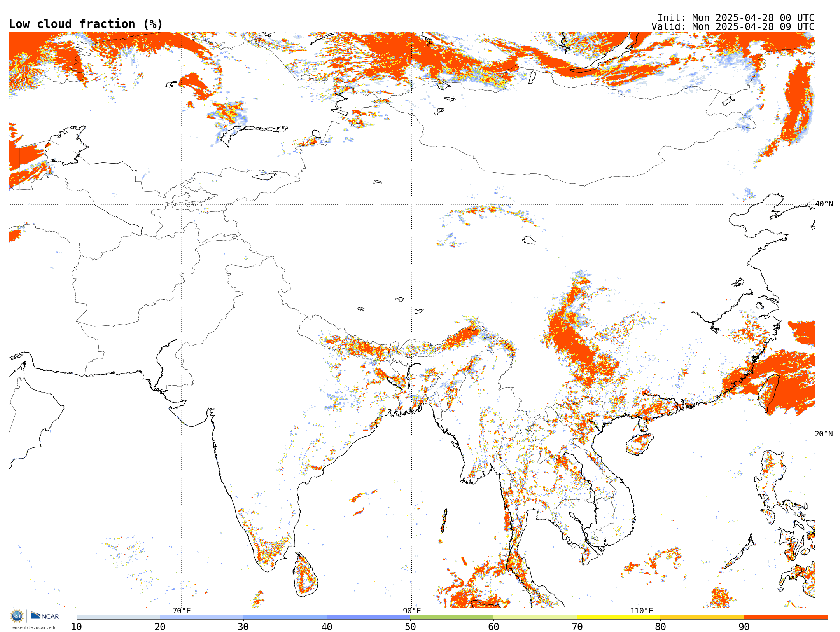Click the 50–60 green colorbar segment
This screenshot has width=840, height=632.
452,617
